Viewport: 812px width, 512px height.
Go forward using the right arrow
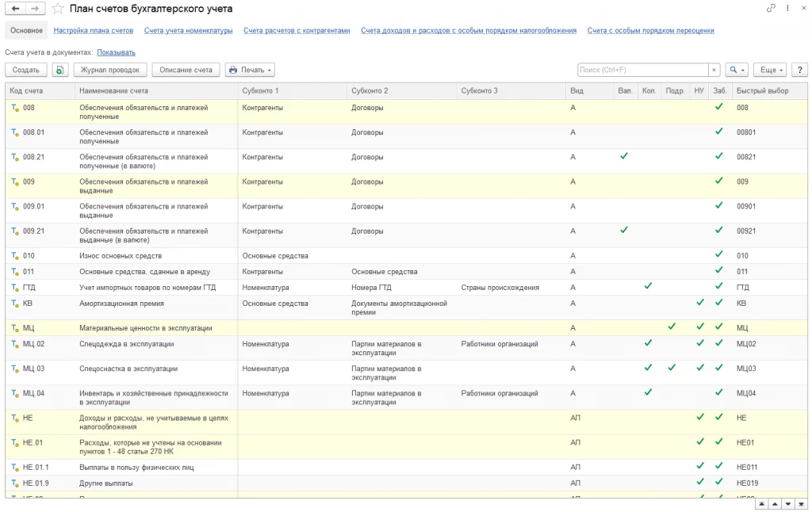click(x=35, y=8)
